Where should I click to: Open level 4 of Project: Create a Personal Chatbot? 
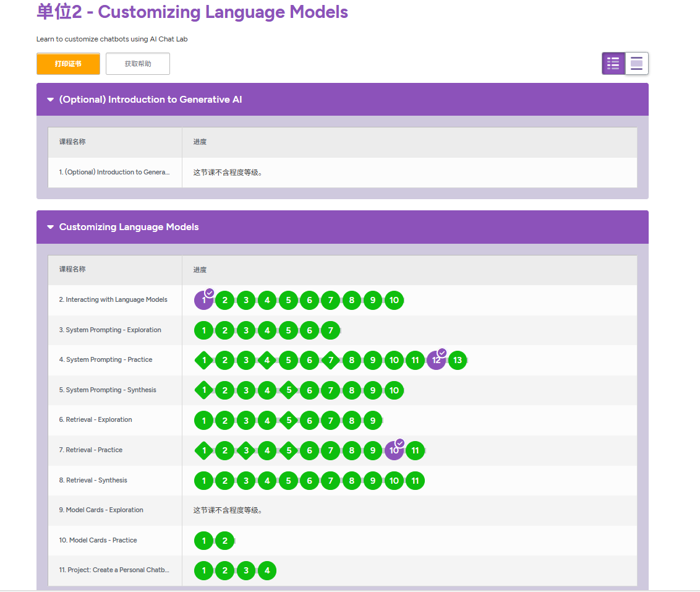pos(267,570)
